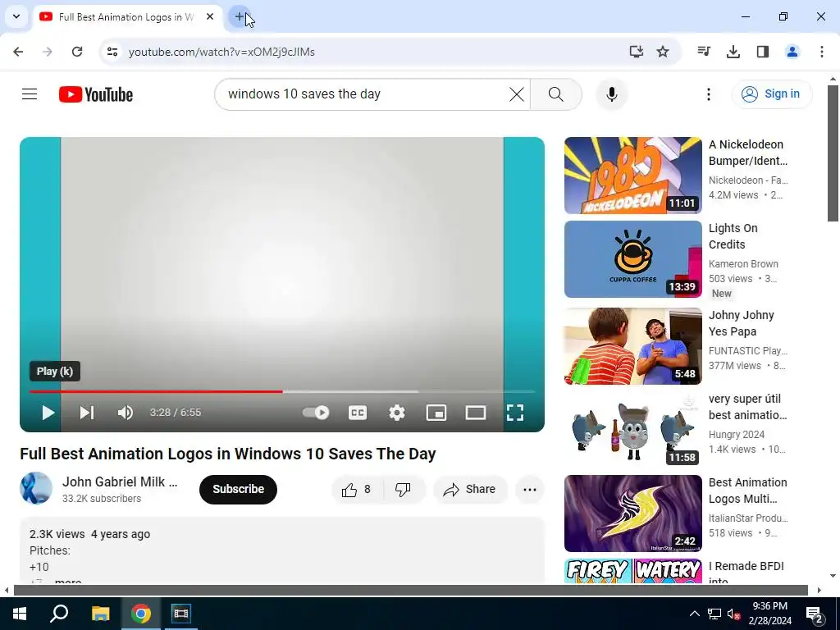The width and height of the screenshot is (840, 630).
Task: Open Windows taskbar search
Action: [59, 614]
